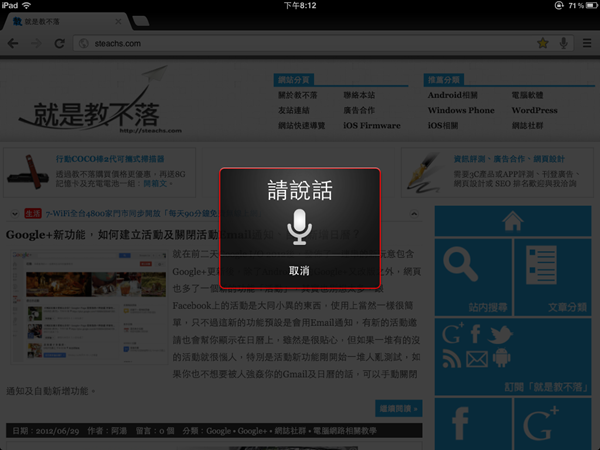This screenshot has height=450, width=600.
Task: Tap the microphone icon in speak dialog
Action: pos(300,227)
